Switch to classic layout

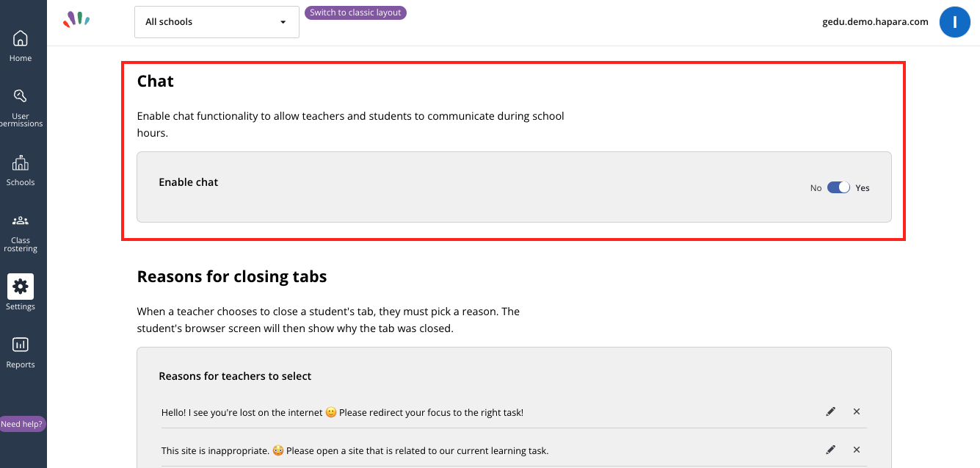tap(355, 12)
